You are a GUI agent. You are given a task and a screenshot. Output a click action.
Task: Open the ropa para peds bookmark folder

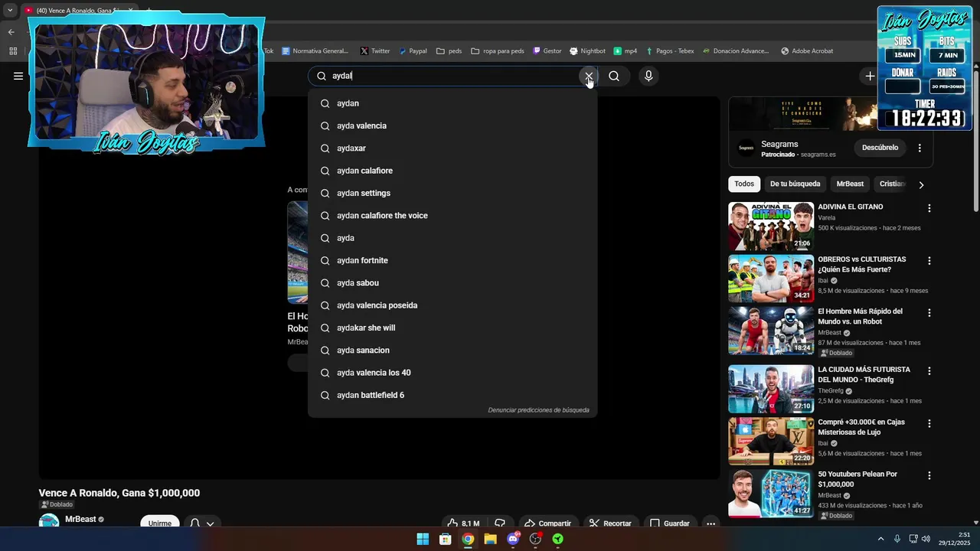498,51
